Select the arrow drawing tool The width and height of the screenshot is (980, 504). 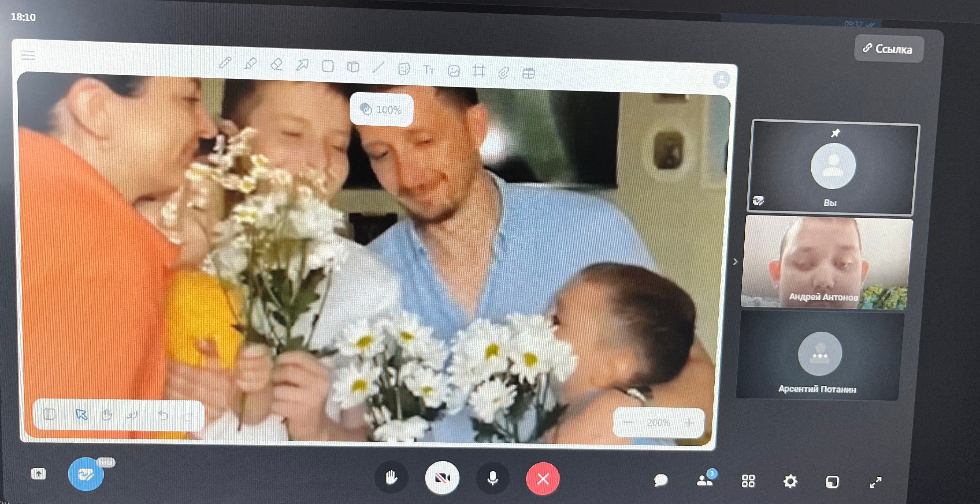(302, 65)
